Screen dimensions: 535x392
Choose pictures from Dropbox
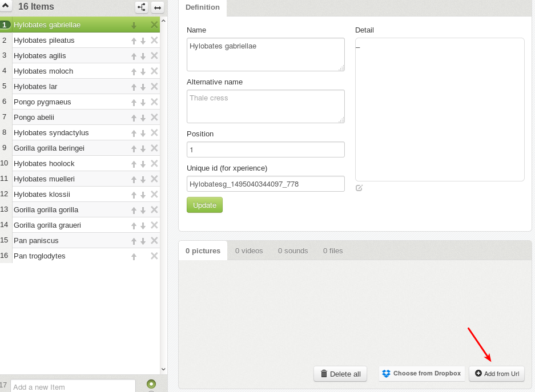[421, 374]
